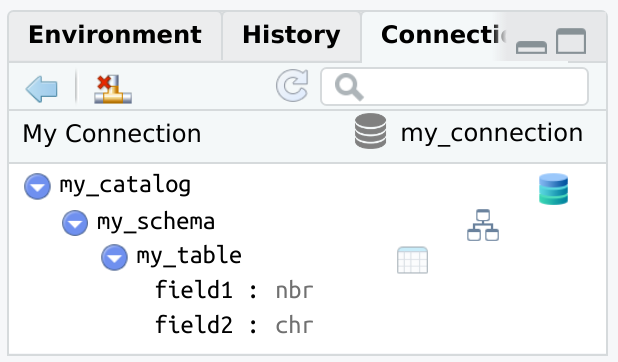Viewport: 618px width, 362px height.
Task: Select the field2 column row
Action: (x=234, y=325)
